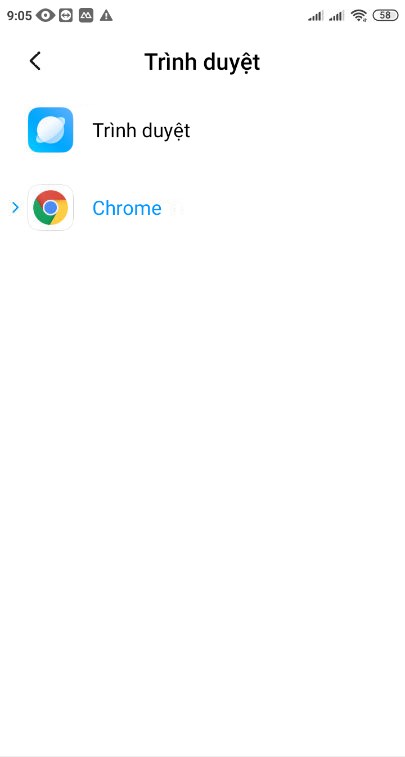
Task: Tap the TeamViewer status bar icon
Action: pos(66,16)
